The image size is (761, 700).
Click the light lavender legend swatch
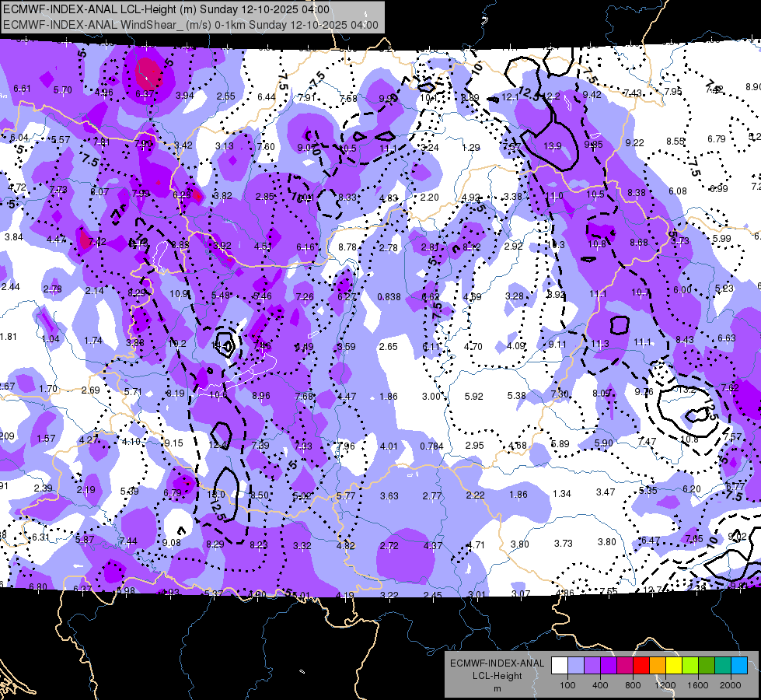(x=576, y=665)
